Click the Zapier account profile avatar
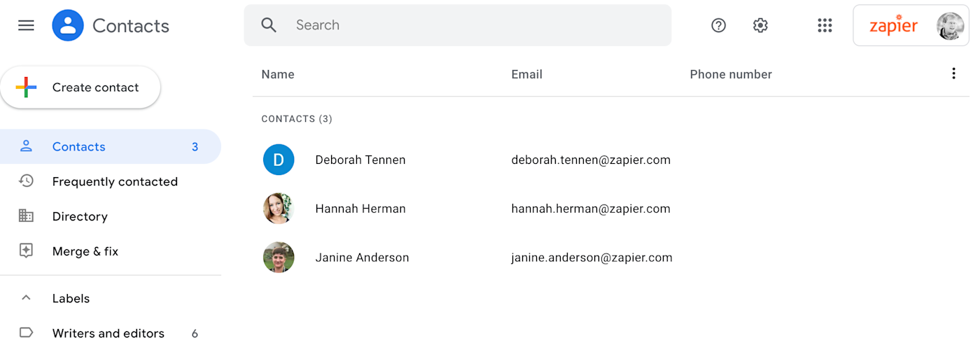Image resolution: width=980 pixels, height=348 pixels. click(950, 26)
